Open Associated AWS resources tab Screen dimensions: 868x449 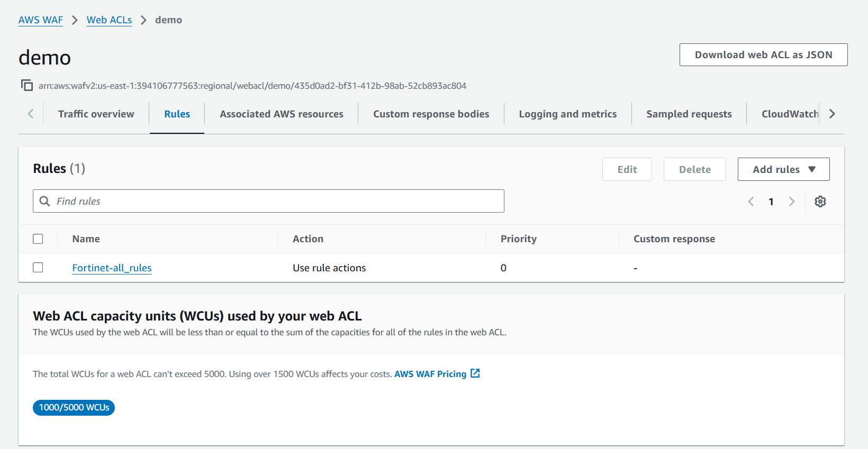point(281,114)
